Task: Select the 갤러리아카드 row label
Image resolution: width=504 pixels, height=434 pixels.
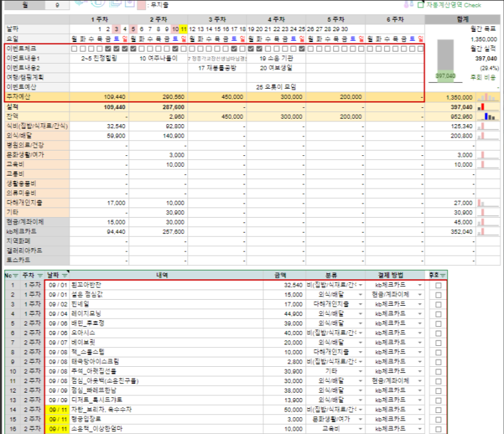Action: 37,251
